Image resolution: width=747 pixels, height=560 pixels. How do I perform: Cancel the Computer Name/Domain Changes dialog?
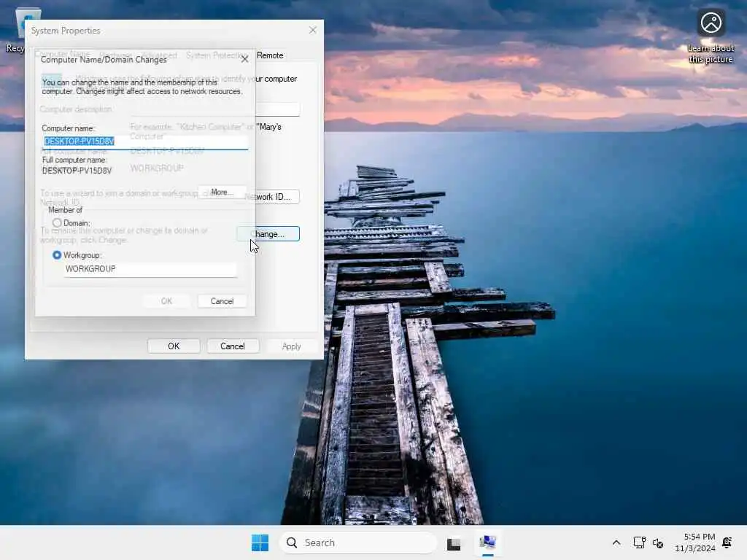tap(222, 301)
